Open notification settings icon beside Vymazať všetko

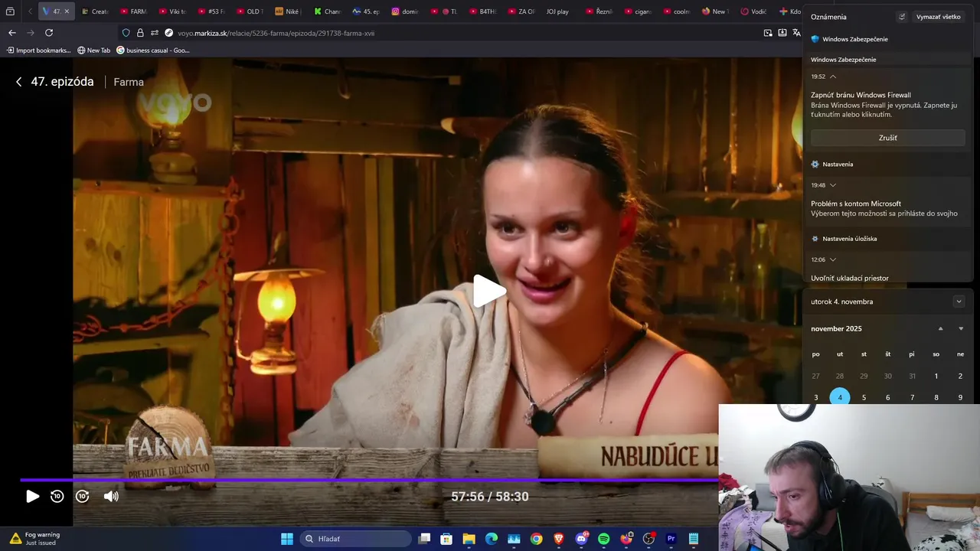901,17
